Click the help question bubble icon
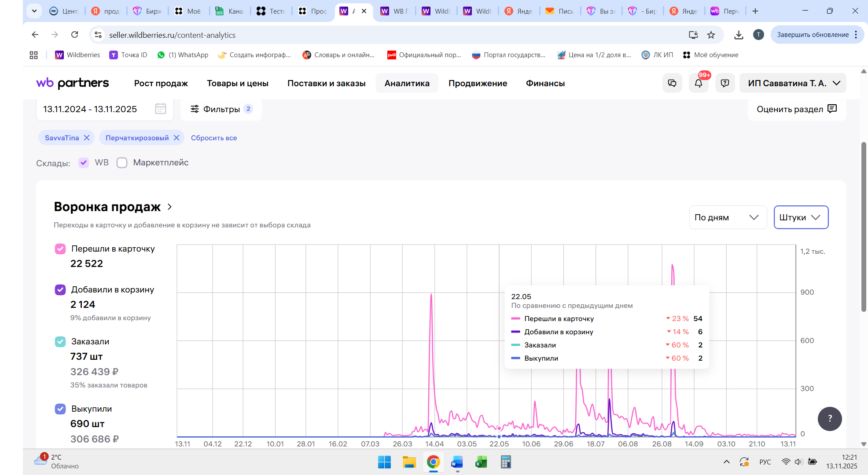This screenshot has width=868, height=475. [725, 83]
